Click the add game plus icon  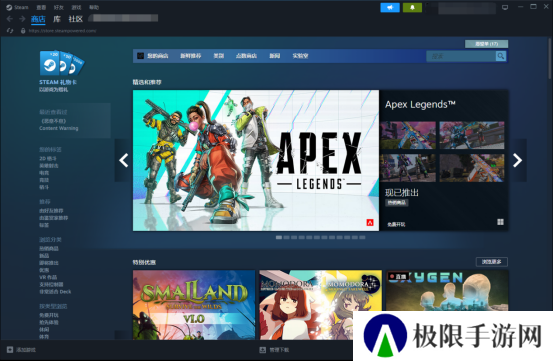(x=10, y=350)
